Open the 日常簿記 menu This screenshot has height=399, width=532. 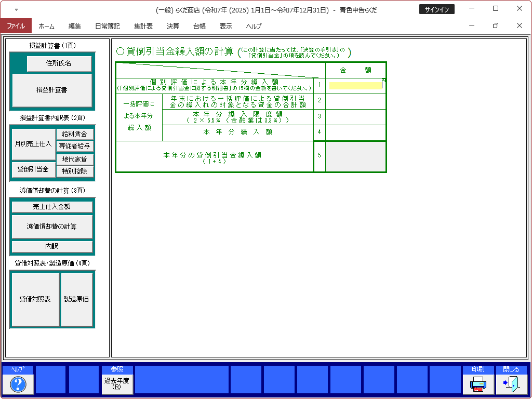tap(107, 26)
